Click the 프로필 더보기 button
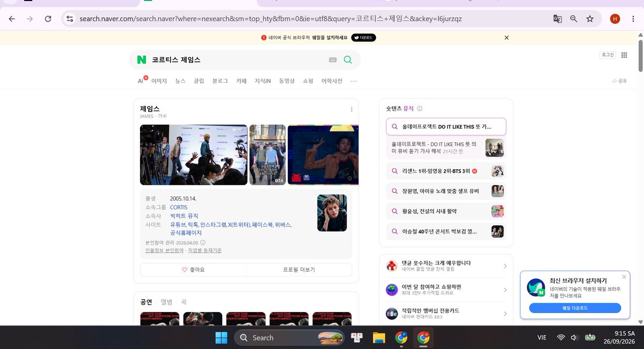Screen dimensions: 644x349 click(299, 270)
